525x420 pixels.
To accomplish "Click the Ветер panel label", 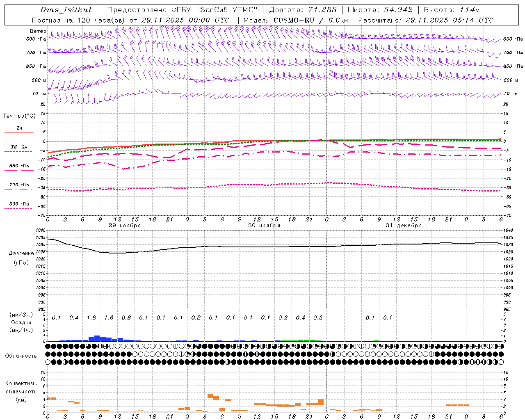I will [x=38, y=31].
